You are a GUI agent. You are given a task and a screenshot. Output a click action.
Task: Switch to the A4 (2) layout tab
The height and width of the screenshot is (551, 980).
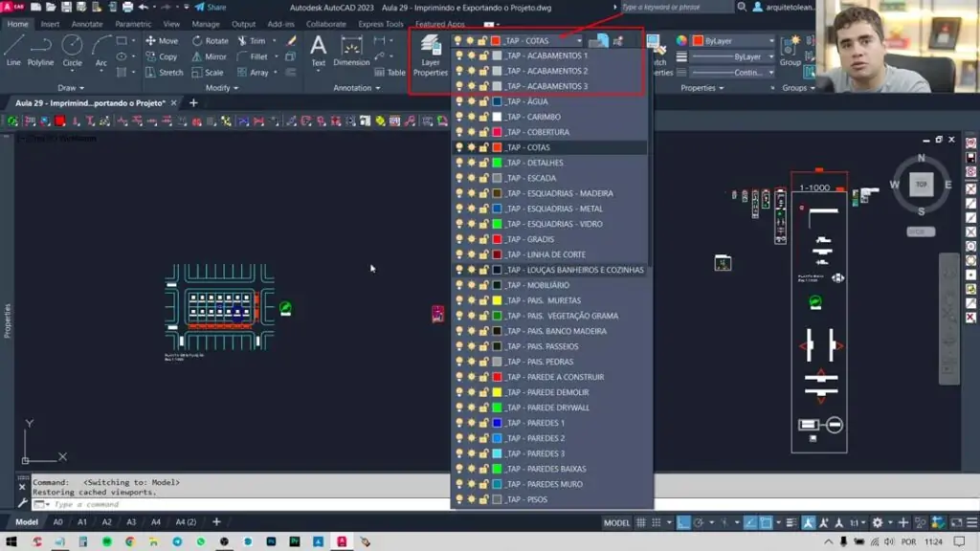point(186,522)
